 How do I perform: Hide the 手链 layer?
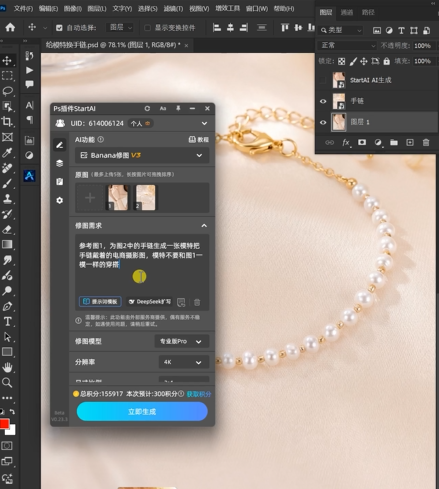[x=323, y=101]
